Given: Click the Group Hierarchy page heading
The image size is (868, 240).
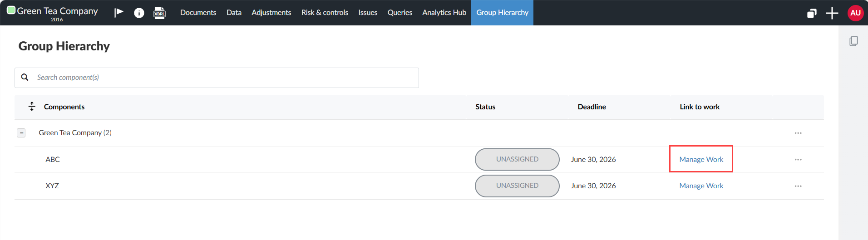Looking at the screenshot, I should 64,46.
